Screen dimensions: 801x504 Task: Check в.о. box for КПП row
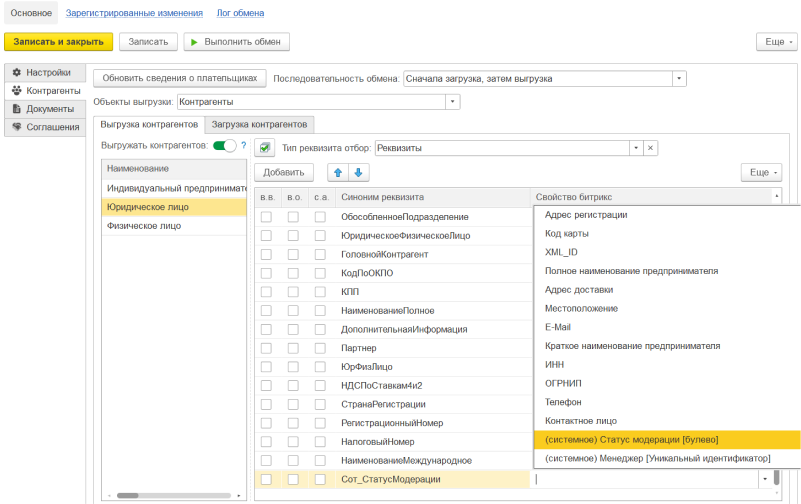(x=293, y=292)
